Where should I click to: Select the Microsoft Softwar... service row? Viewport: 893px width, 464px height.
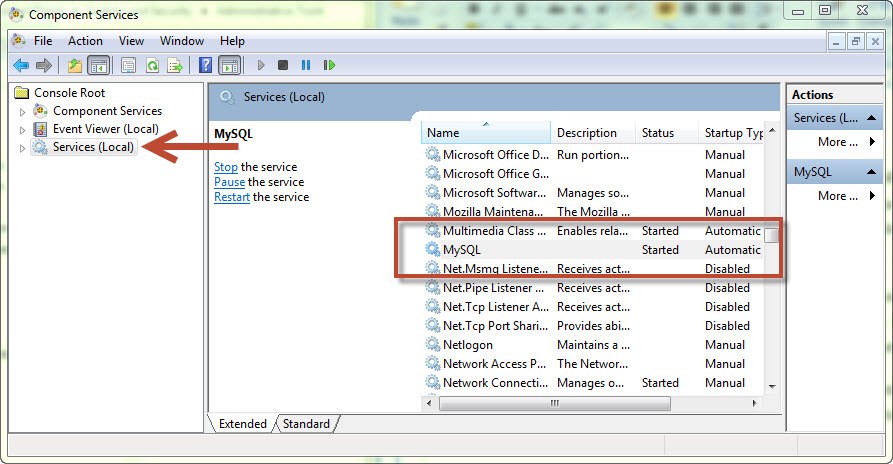coord(593,192)
